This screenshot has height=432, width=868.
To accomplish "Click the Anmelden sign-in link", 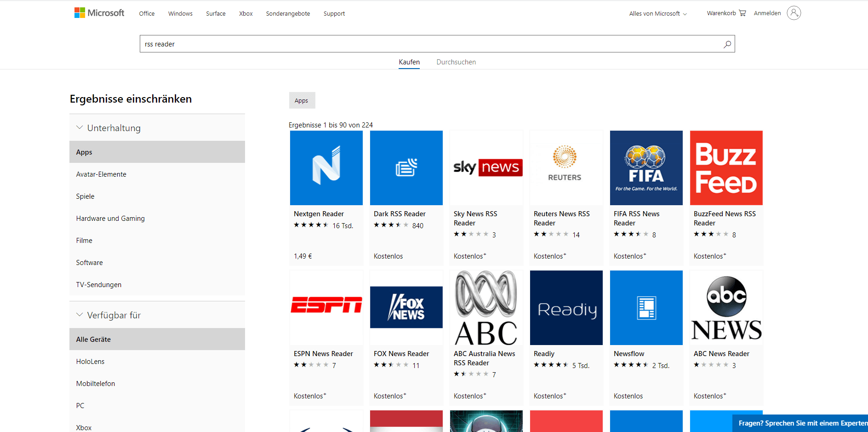I will (x=767, y=13).
